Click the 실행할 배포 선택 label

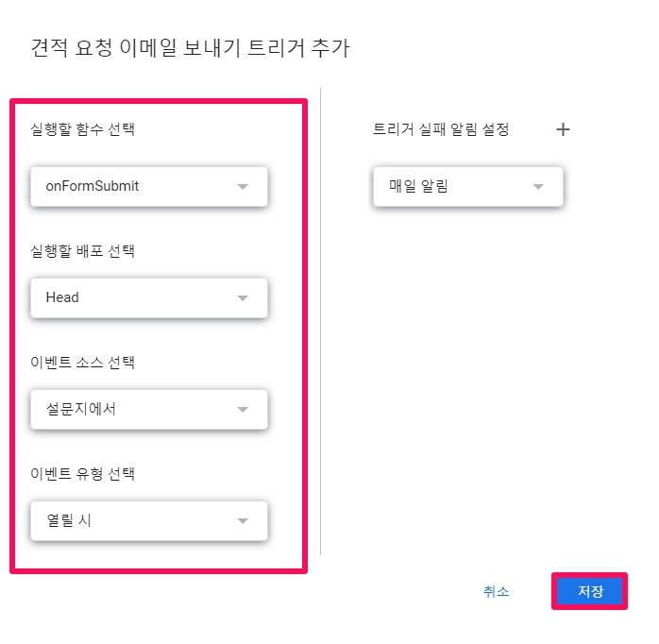tap(83, 250)
